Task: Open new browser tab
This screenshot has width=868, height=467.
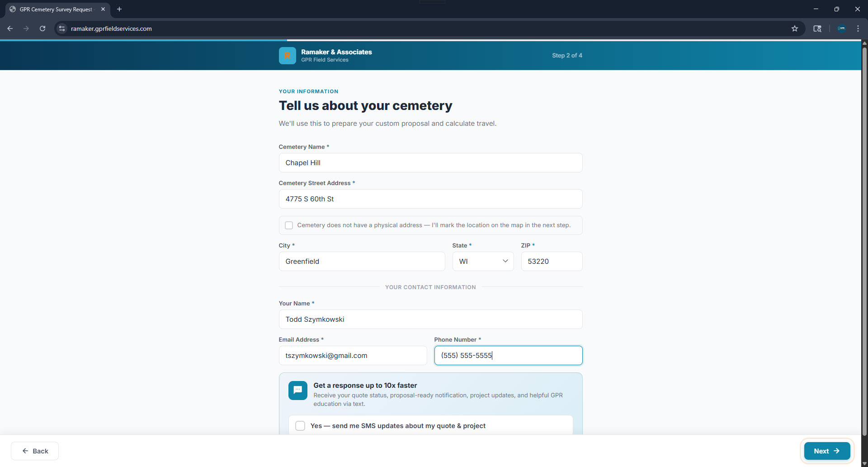Action: [x=119, y=9]
